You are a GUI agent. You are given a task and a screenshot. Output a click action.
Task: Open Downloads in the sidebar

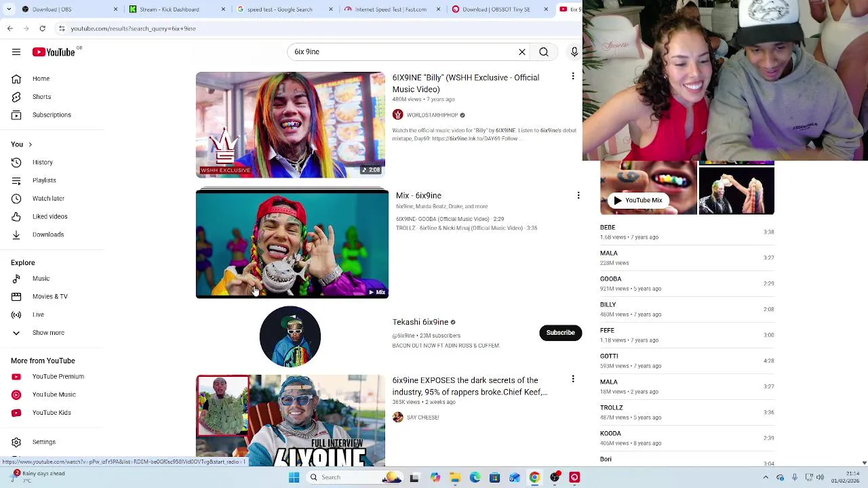[x=47, y=235]
